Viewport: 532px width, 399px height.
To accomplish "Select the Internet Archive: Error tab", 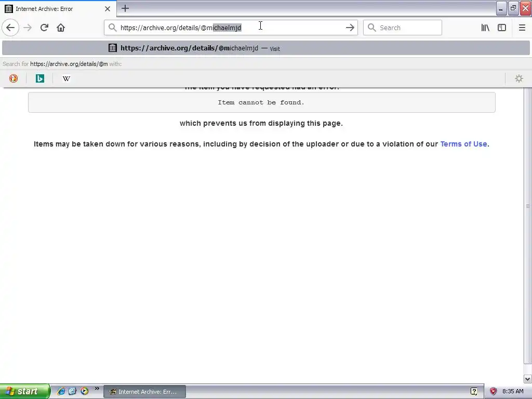I will 58,8.
